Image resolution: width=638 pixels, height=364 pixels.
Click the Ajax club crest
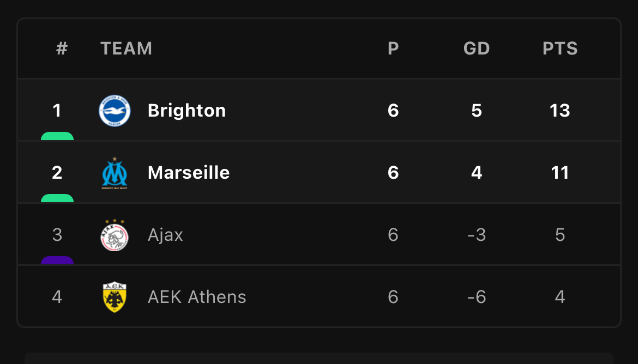click(x=115, y=235)
